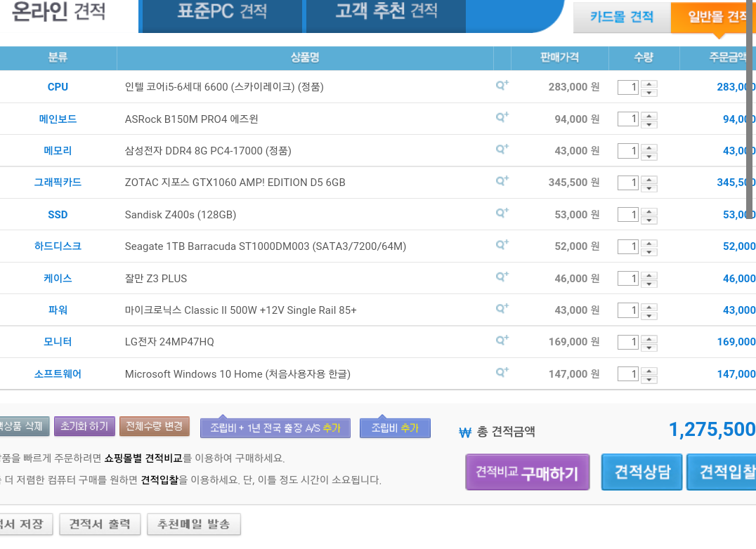This screenshot has width=756, height=549.
Task: Open product detail magnifier for CPU row
Action: pyautogui.click(x=502, y=86)
